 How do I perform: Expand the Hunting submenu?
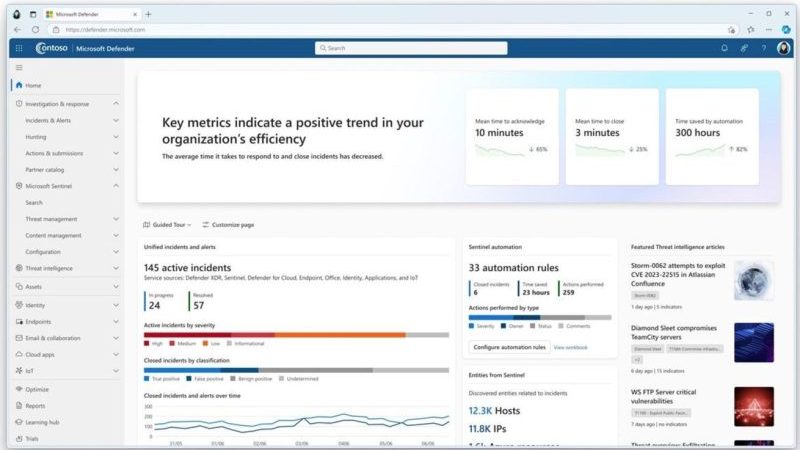116,137
